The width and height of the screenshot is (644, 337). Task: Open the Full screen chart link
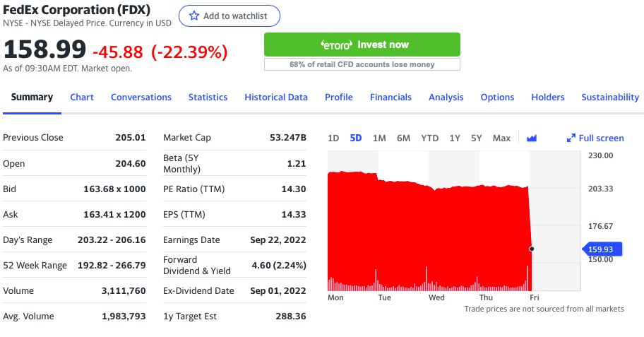tap(595, 138)
